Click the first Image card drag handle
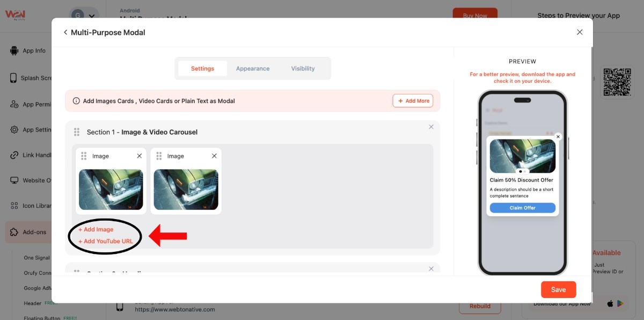Screen dimensions: 644x320 click(x=84, y=156)
